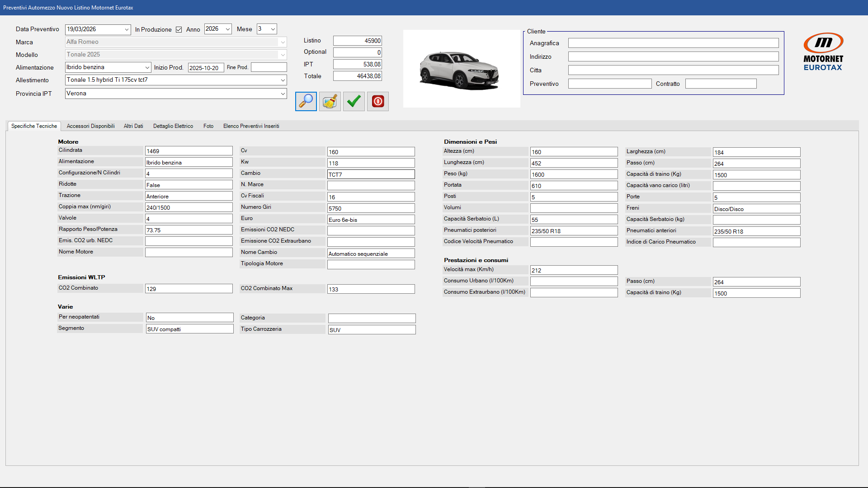Switch to the Foto tab
Image resolution: width=868 pixels, height=488 pixels.
pos(208,126)
